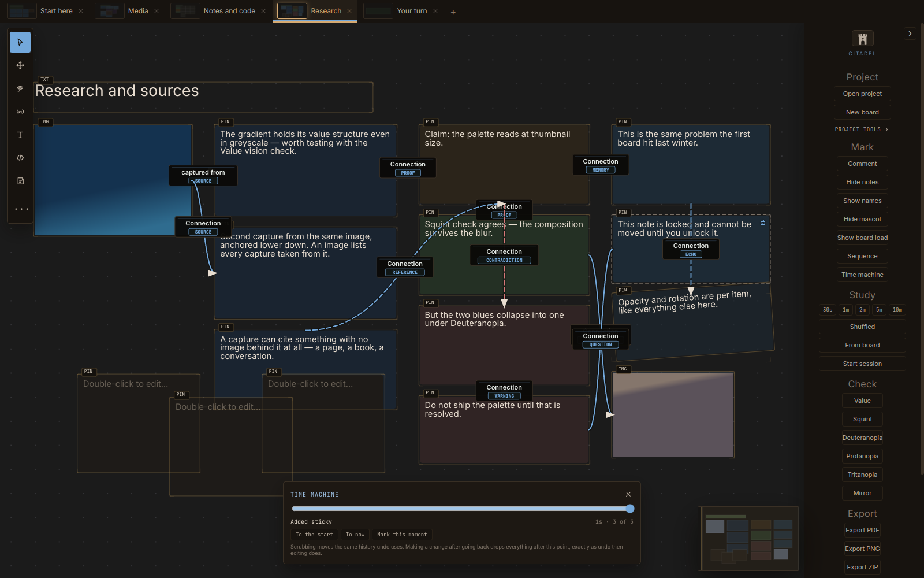
Task: Click the Comment button
Action: (862, 164)
